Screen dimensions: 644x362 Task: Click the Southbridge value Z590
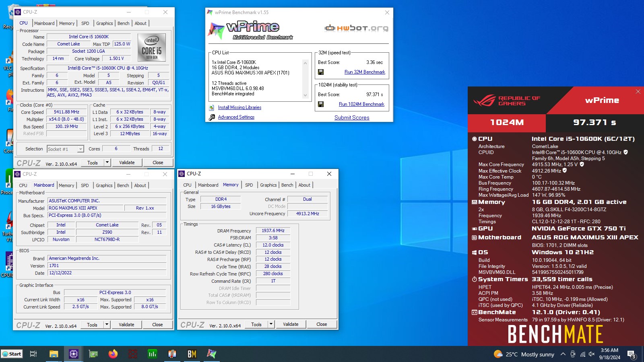pos(107,232)
